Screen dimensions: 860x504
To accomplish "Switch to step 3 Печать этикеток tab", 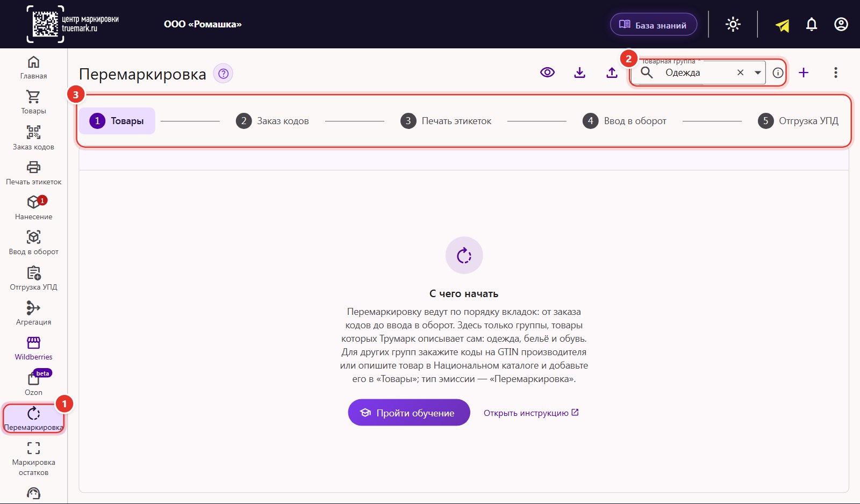I will click(x=446, y=121).
